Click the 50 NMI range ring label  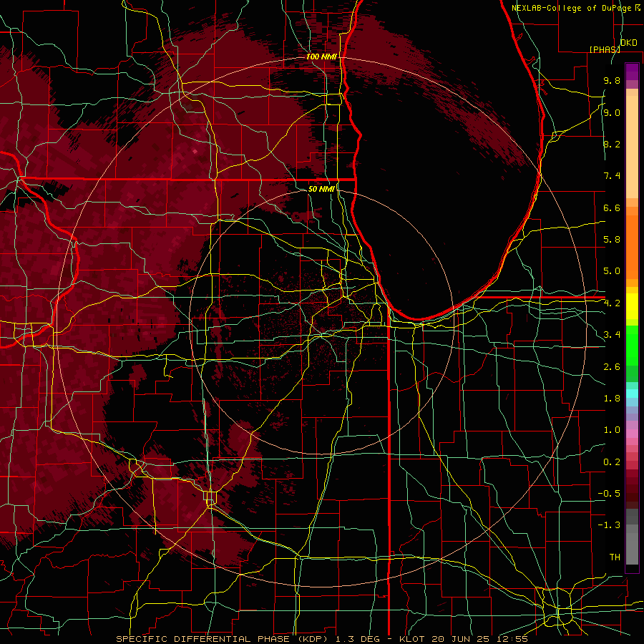coord(321,189)
